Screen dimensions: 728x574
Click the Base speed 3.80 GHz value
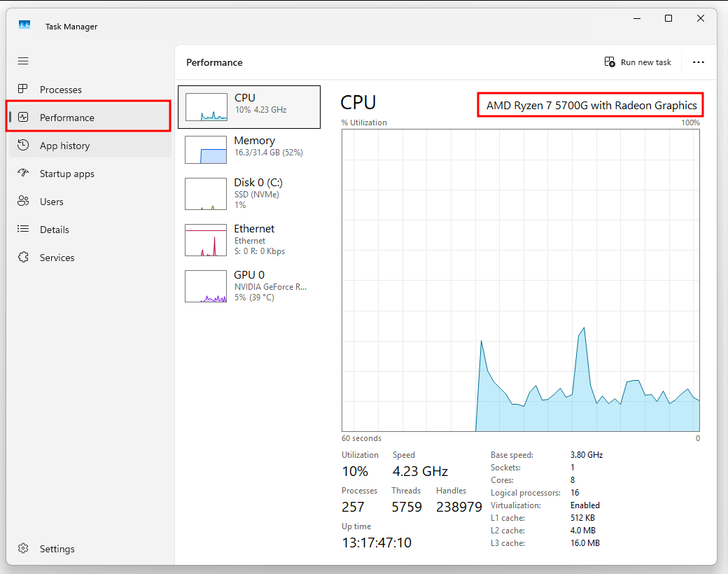click(587, 454)
